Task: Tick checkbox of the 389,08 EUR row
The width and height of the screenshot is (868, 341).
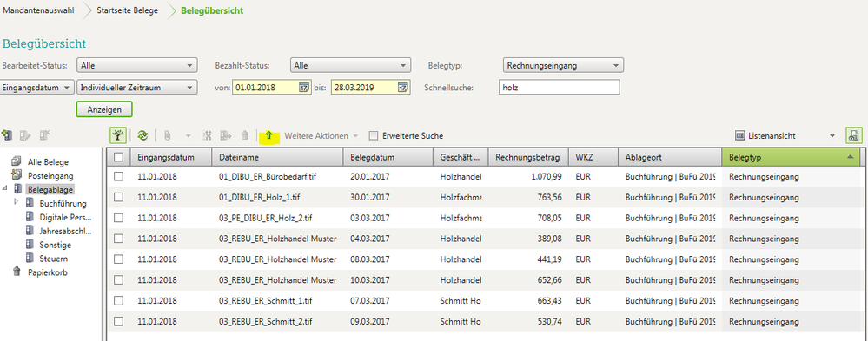Action: click(x=118, y=239)
